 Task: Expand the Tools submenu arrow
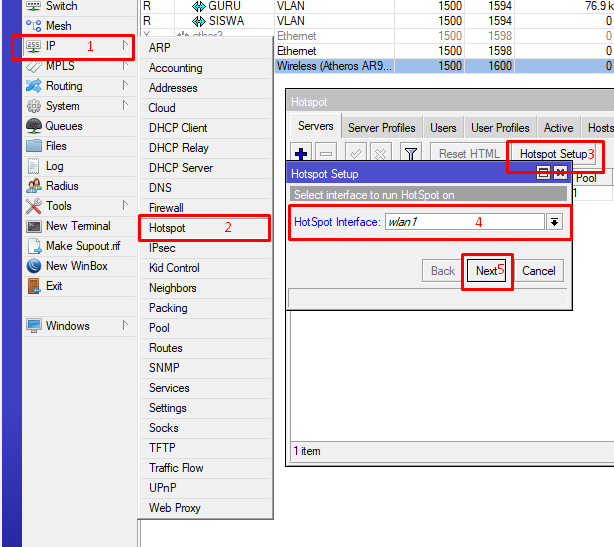pyautogui.click(x=125, y=206)
